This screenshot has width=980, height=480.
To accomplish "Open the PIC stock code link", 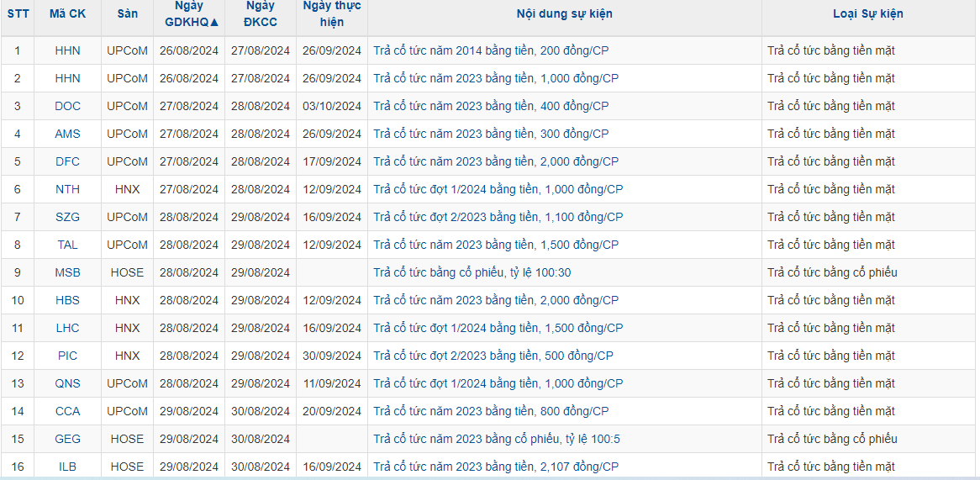I will (x=67, y=356).
